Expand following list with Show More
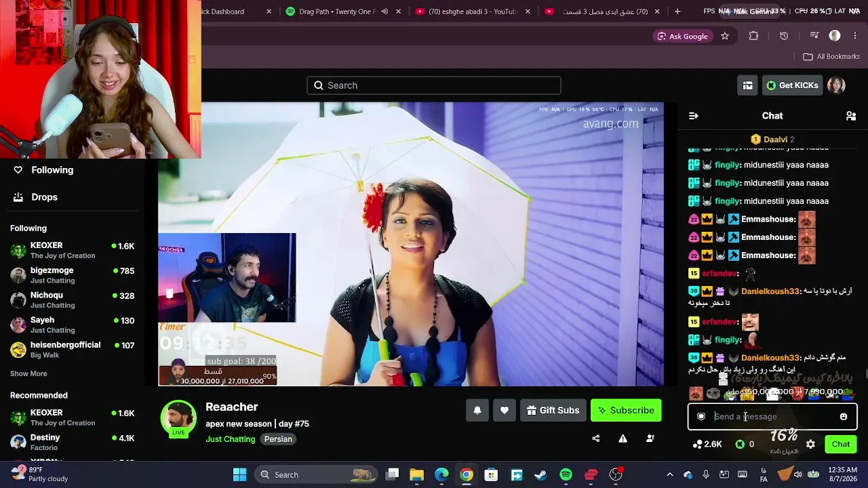 (28, 373)
